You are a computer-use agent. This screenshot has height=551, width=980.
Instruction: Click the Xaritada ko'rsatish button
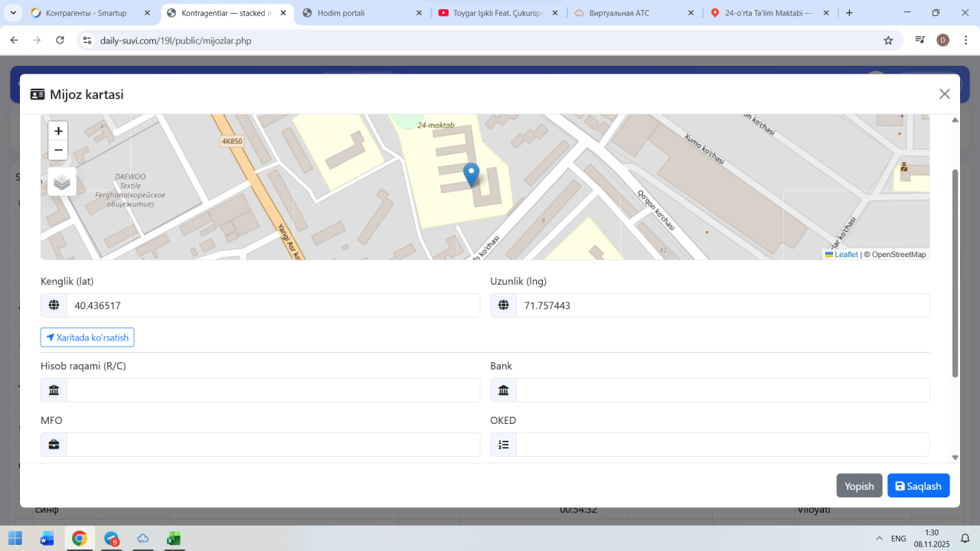tap(87, 337)
